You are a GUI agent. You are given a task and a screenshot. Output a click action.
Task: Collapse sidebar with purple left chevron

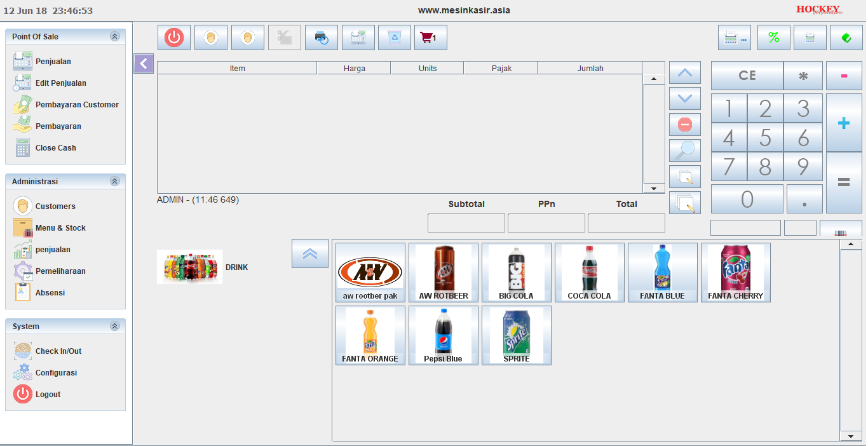click(x=144, y=64)
